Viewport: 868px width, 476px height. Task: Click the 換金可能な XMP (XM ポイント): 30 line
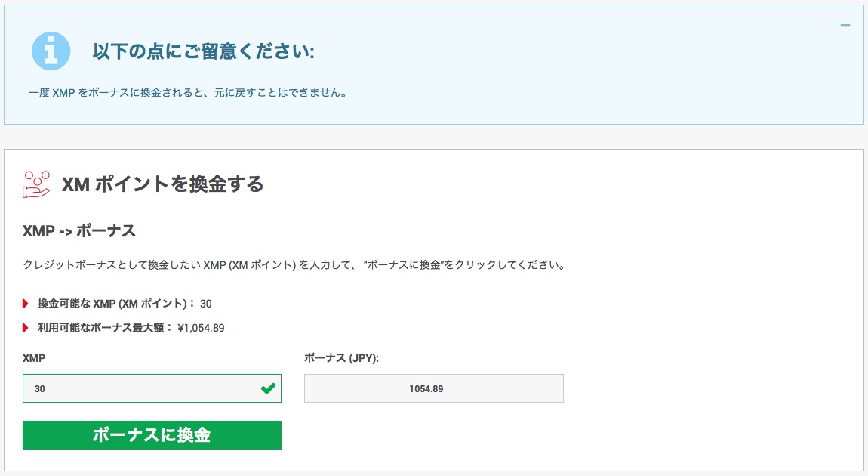pyautogui.click(x=125, y=304)
